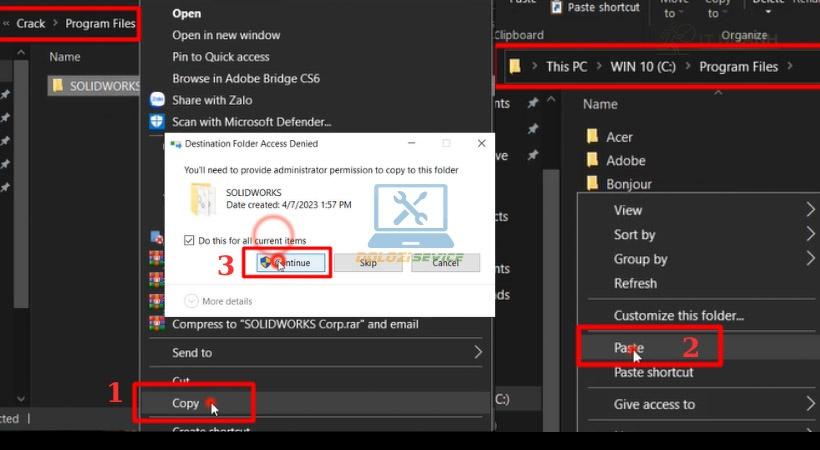820x450 pixels.
Task: Choose Copy from the context menu
Action: click(x=186, y=403)
